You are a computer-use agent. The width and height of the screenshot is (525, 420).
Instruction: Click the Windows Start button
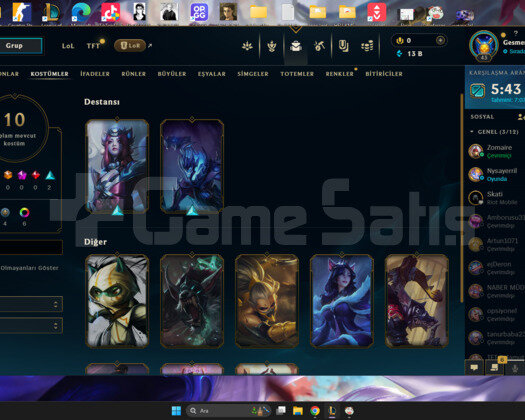[176, 411]
